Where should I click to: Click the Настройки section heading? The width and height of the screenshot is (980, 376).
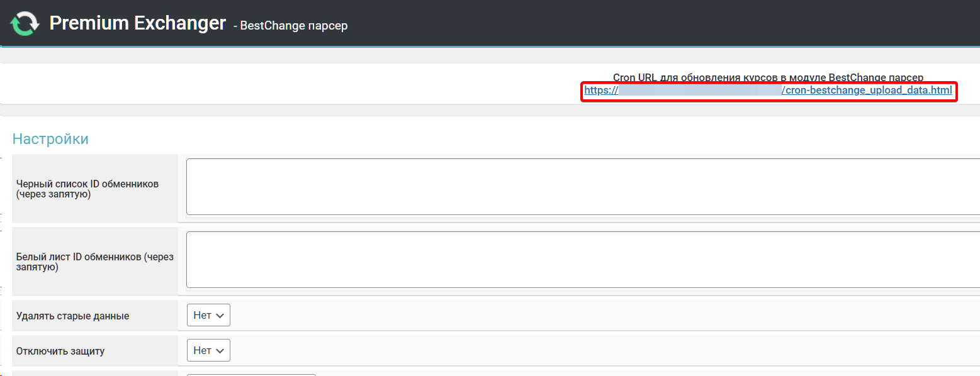pyautogui.click(x=50, y=139)
